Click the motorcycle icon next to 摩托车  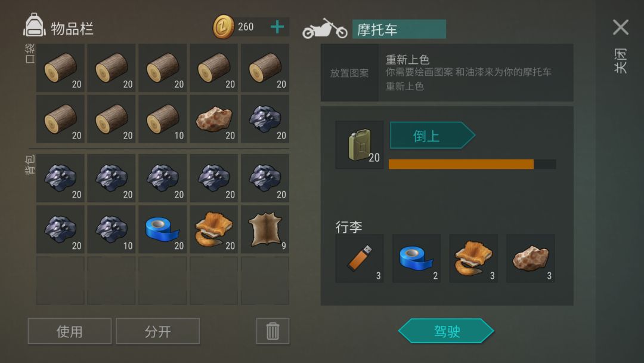[x=325, y=29]
